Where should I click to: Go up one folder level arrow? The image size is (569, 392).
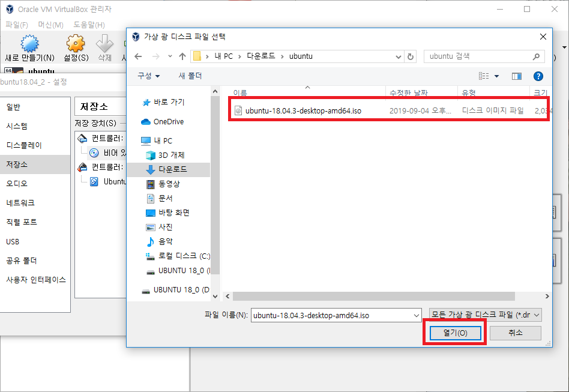click(x=182, y=56)
